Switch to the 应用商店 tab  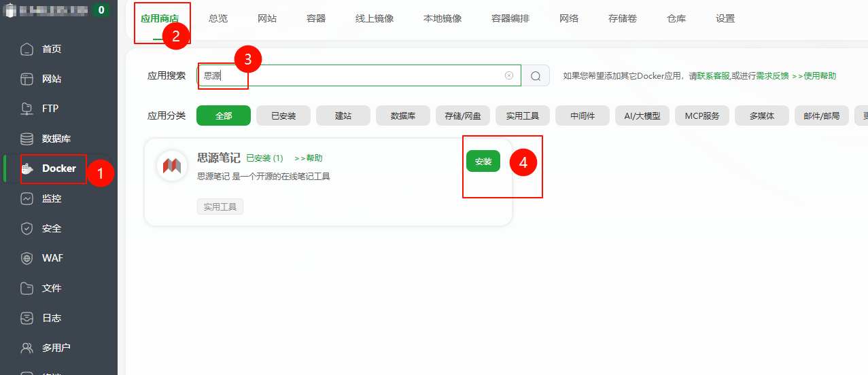(x=160, y=19)
